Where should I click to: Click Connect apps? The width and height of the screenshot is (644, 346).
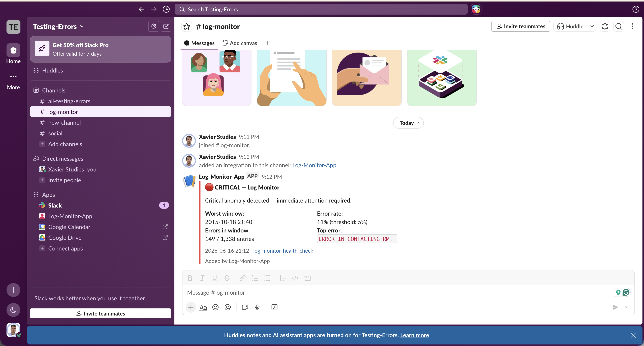[x=100, y=248]
